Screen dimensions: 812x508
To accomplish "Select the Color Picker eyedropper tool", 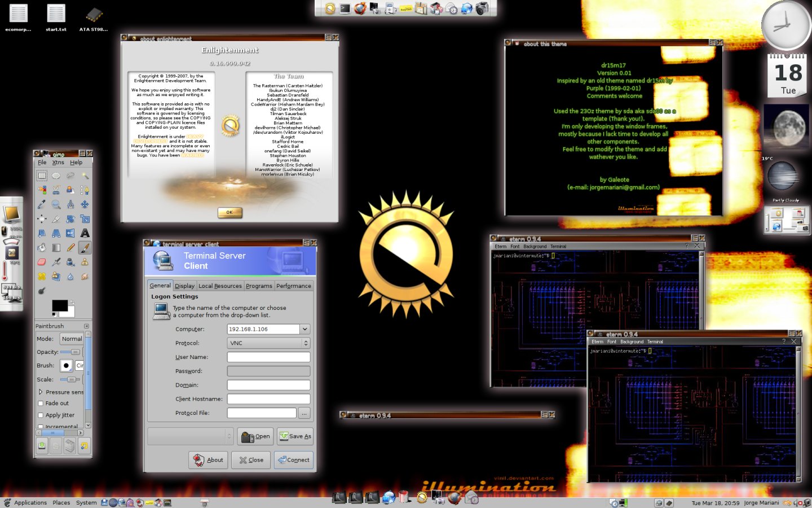I will click(42, 204).
